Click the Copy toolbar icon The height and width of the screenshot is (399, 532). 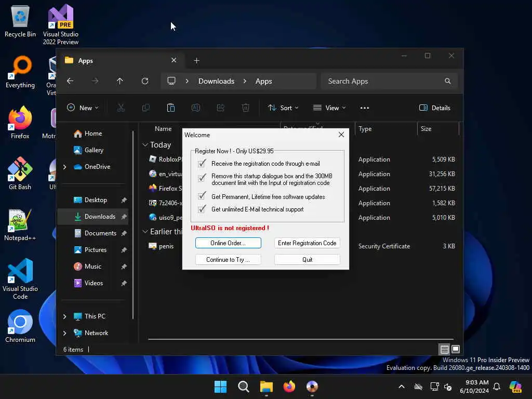[145, 108]
